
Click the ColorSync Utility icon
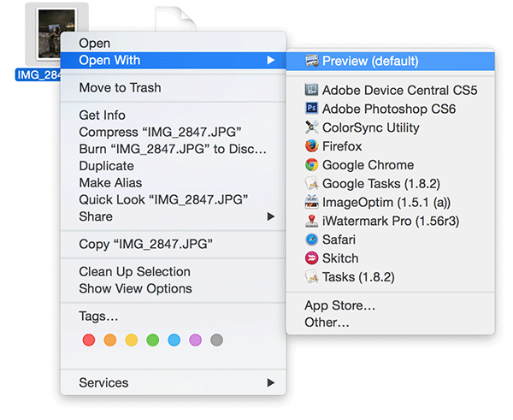(311, 127)
